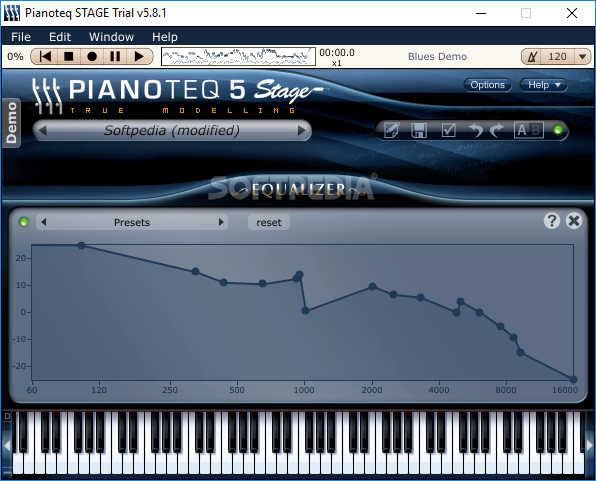Play the Blues Demo with play button

pos(139,57)
